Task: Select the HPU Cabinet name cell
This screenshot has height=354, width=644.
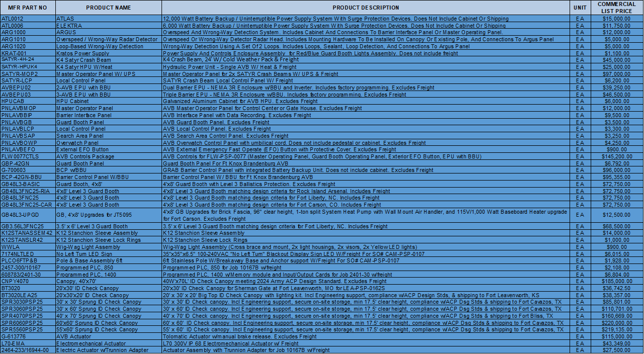Action: tap(108, 102)
